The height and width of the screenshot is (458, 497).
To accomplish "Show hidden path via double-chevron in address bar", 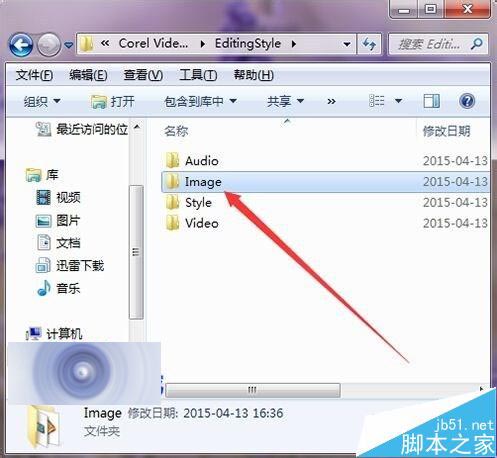I will (x=105, y=43).
